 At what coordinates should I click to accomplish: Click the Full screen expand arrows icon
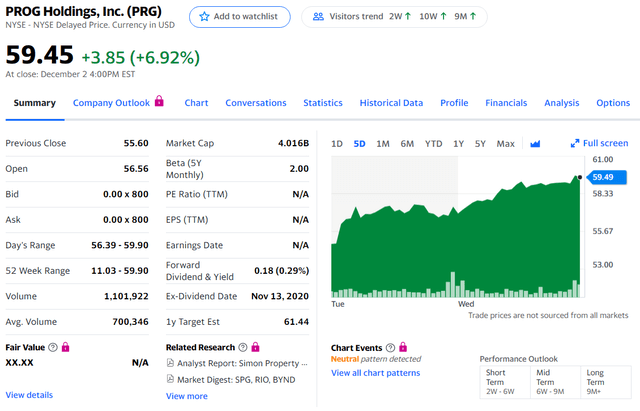(575, 143)
